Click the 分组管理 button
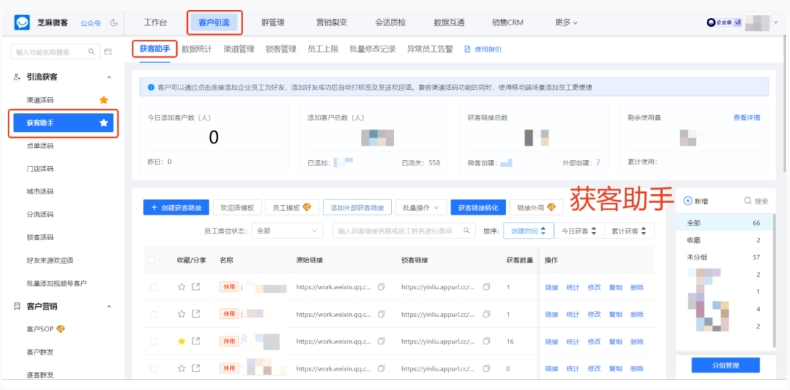This screenshot has width=790, height=390. tap(726, 365)
